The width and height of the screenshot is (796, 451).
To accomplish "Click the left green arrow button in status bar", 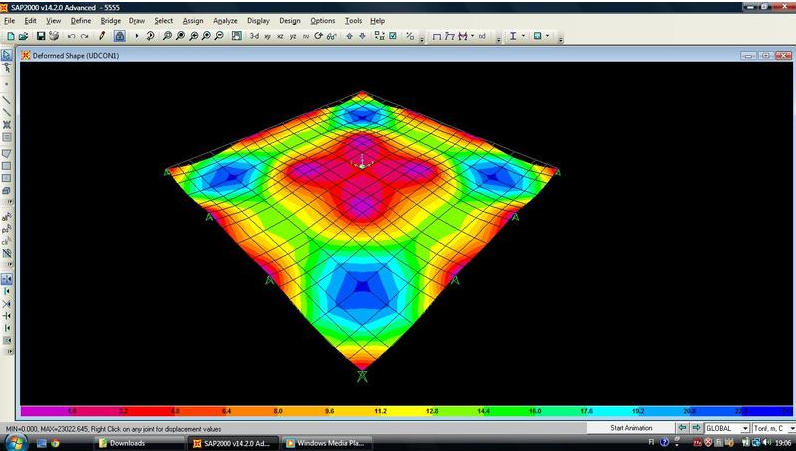I will pos(682,428).
